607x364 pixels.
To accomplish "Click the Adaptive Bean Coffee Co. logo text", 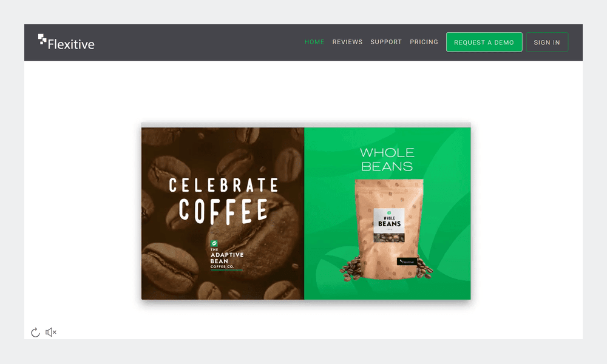I will pyautogui.click(x=227, y=258).
